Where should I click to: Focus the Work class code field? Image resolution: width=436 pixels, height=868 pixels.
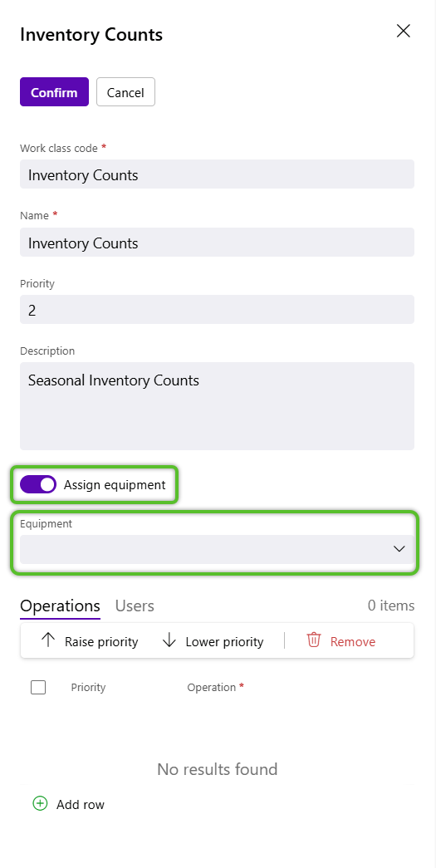click(217, 174)
